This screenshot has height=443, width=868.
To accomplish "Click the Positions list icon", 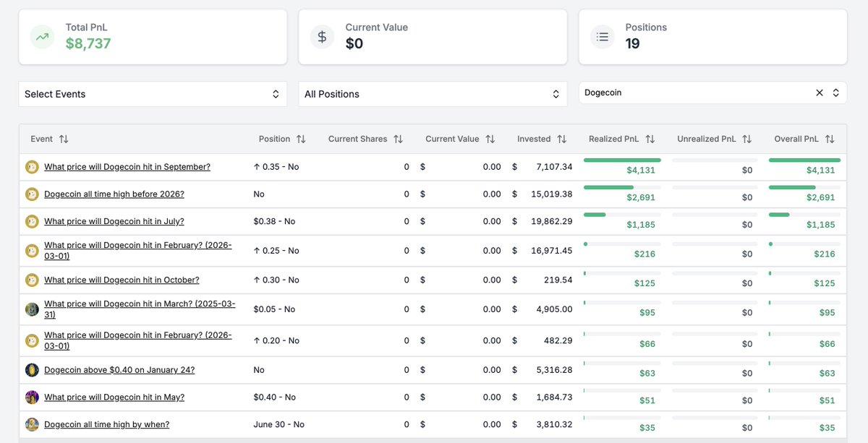I will point(602,37).
